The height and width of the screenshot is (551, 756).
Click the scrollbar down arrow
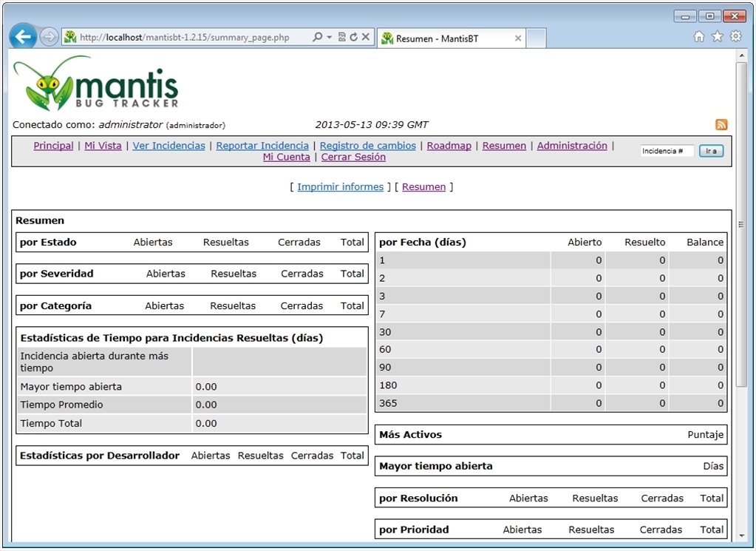tap(741, 536)
